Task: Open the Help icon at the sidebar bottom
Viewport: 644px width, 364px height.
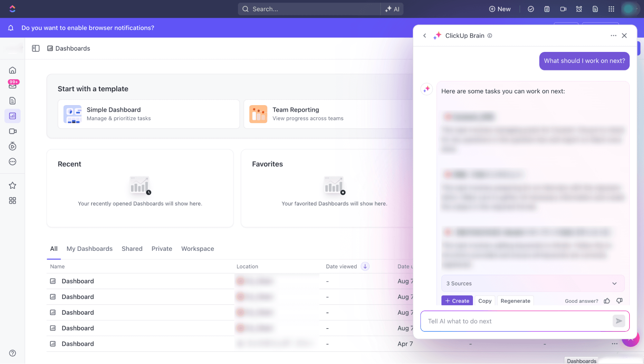Action: [x=13, y=353]
